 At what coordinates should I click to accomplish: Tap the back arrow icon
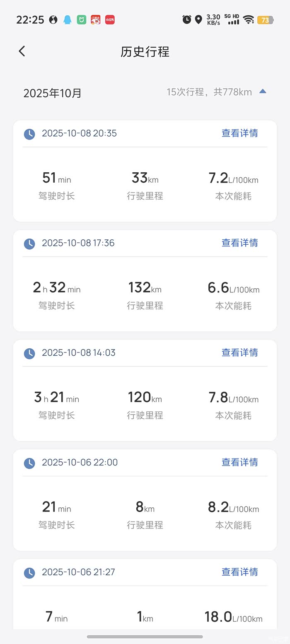(x=22, y=51)
